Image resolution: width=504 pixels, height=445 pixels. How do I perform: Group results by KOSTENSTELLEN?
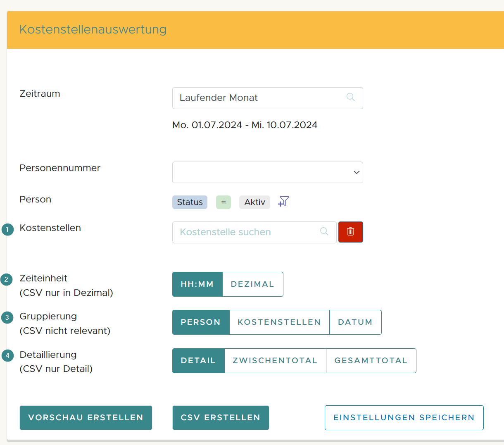coord(279,322)
